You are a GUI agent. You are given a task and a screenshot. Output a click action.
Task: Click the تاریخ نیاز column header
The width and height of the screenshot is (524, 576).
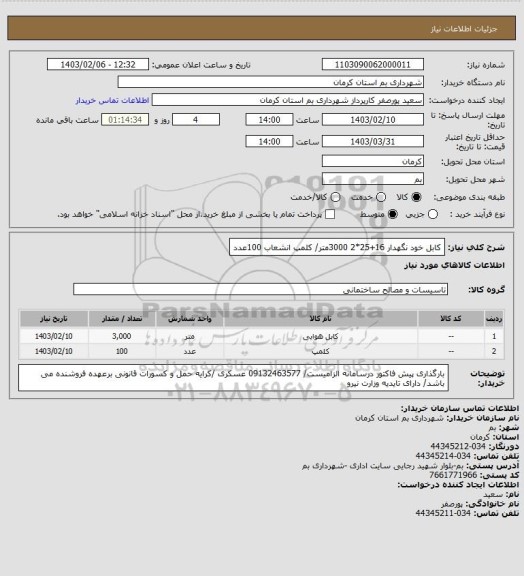(54, 318)
